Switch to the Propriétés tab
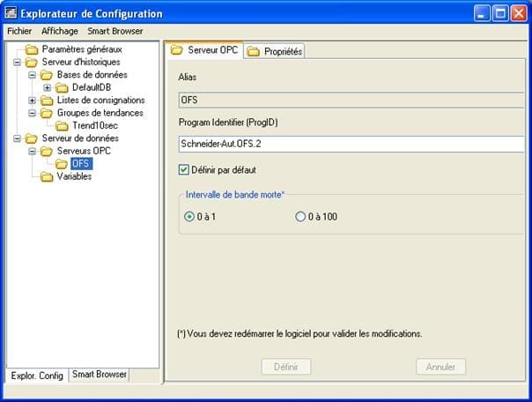Viewport: 532px width, 402px height. (x=275, y=52)
